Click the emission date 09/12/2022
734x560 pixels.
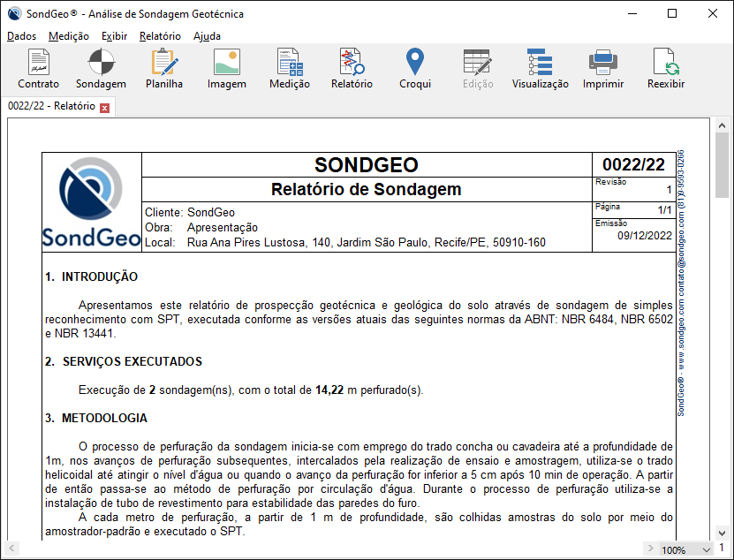coord(645,236)
